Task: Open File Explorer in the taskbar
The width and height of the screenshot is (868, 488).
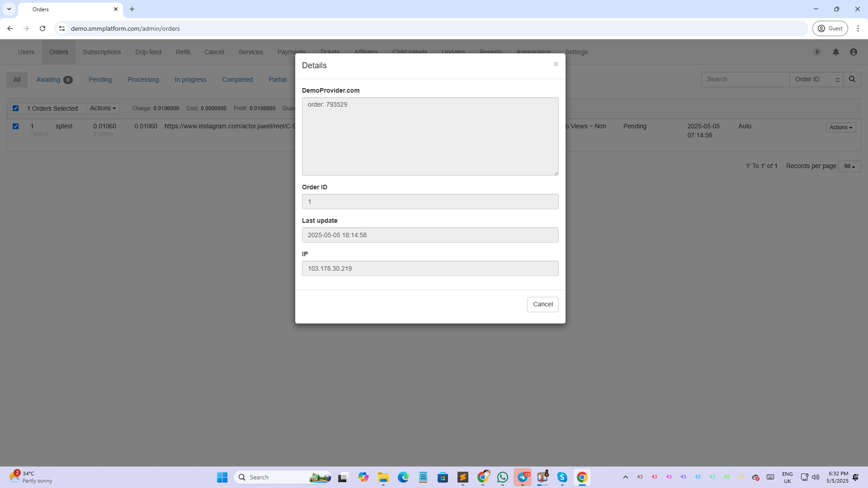Action: click(383, 477)
